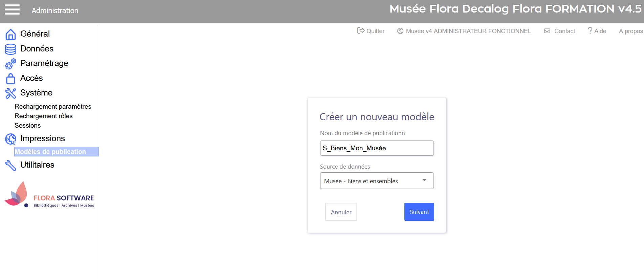The width and height of the screenshot is (644, 279).
Task: Click the hamburger menu icon
Action: pyautogui.click(x=12, y=10)
